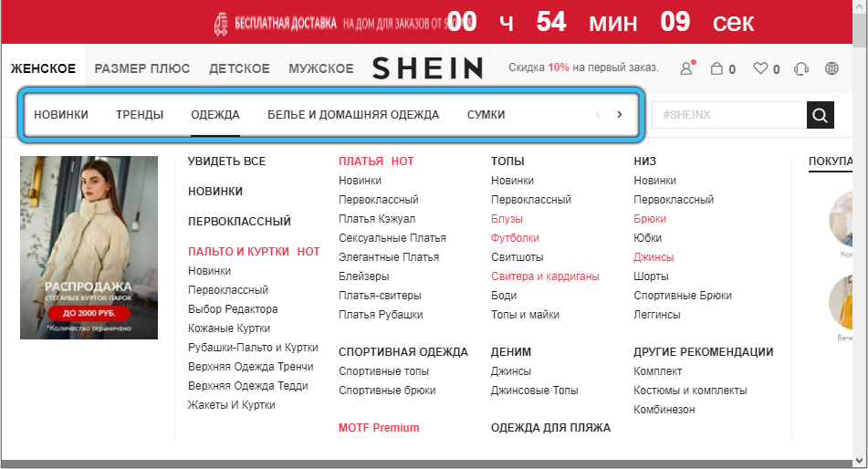Select Футболки link

tap(516, 238)
